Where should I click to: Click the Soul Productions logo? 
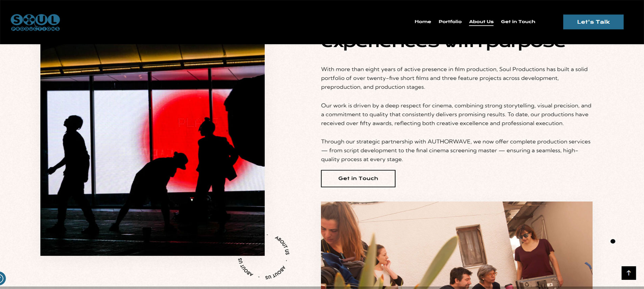click(35, 22)
